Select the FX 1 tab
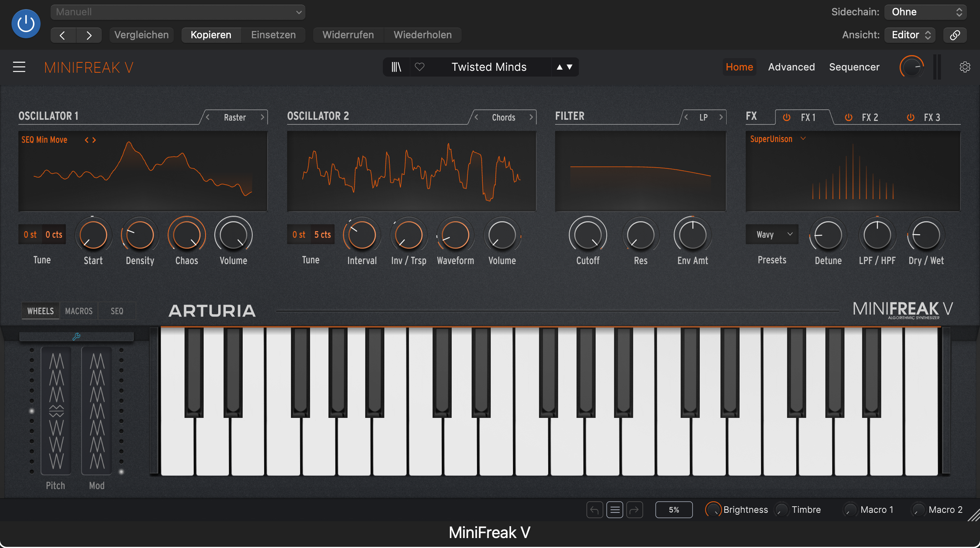This screenshot has height=548, width=980. click(808, 117)
